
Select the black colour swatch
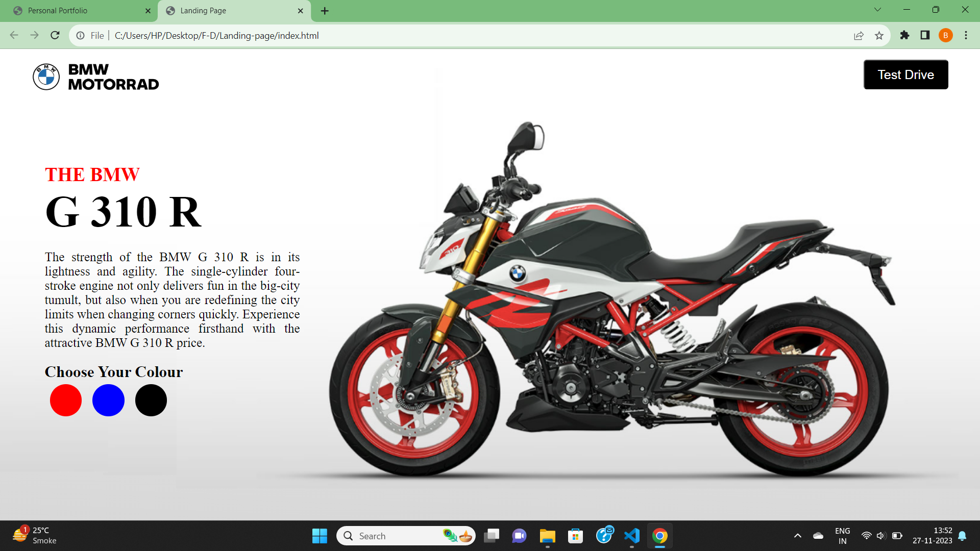tap(151, 400)
